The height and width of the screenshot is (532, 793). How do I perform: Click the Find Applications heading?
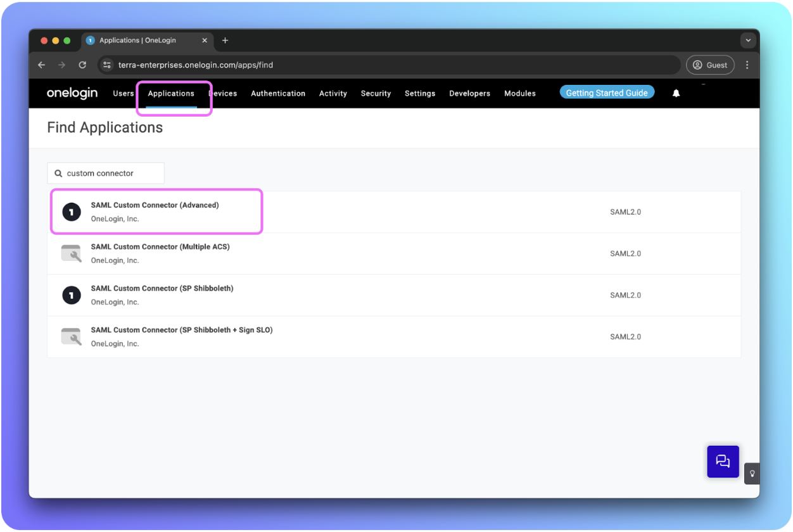tap(105, 127)
